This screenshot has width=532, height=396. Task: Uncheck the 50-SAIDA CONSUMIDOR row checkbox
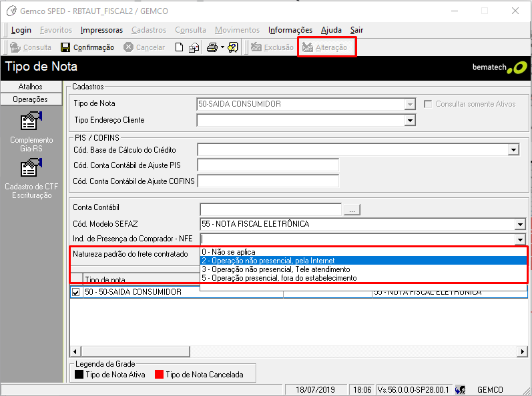point(76,292)
